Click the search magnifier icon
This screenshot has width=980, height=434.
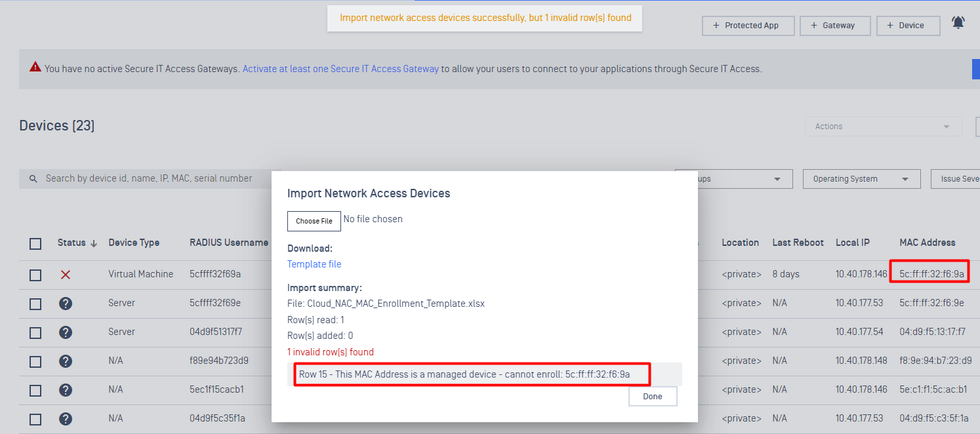(x=33, y=179)
